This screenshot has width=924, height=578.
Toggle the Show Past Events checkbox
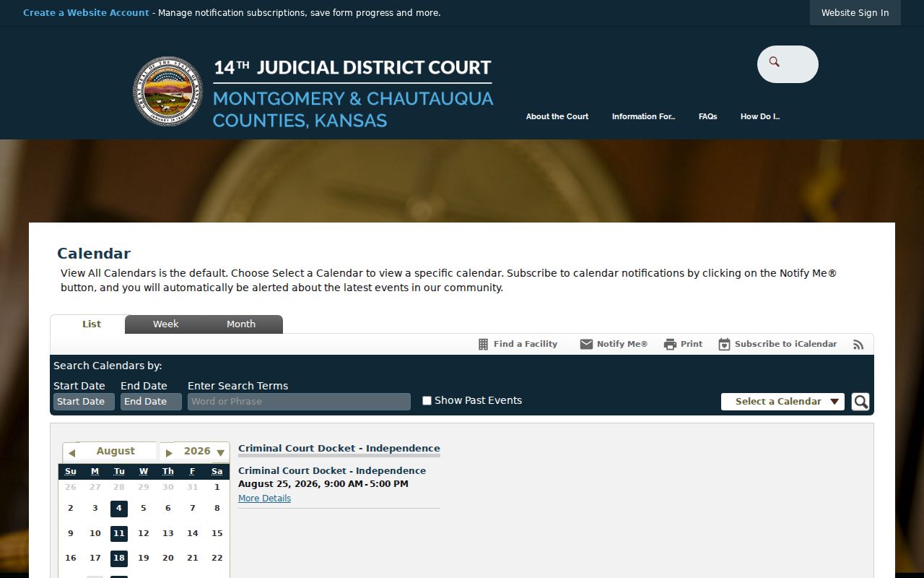(x=427, y=401)
